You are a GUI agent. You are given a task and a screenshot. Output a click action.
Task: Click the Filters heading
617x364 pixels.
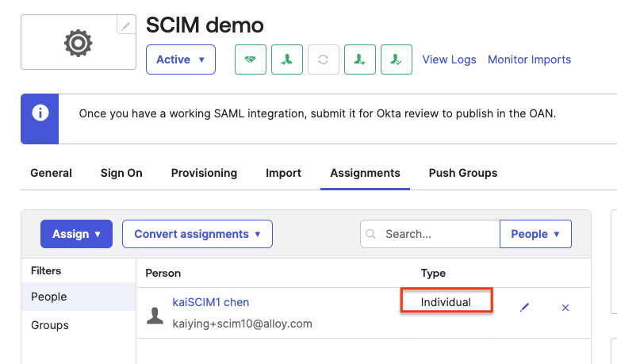46,270
